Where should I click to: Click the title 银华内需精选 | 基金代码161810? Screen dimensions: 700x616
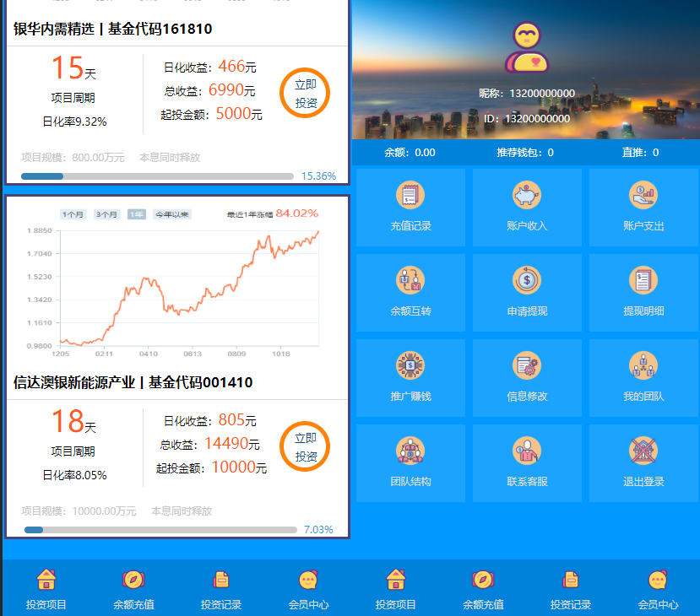click(x=112, y=29)
